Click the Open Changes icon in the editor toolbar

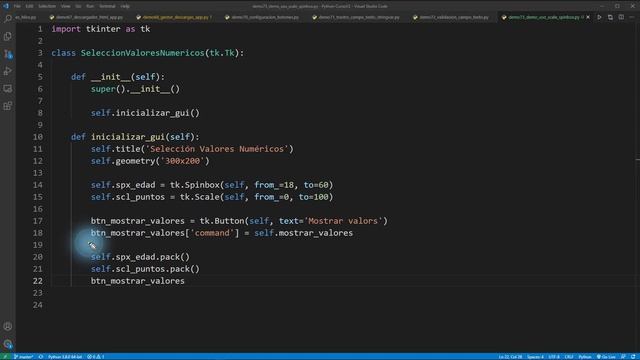point(610,17)
